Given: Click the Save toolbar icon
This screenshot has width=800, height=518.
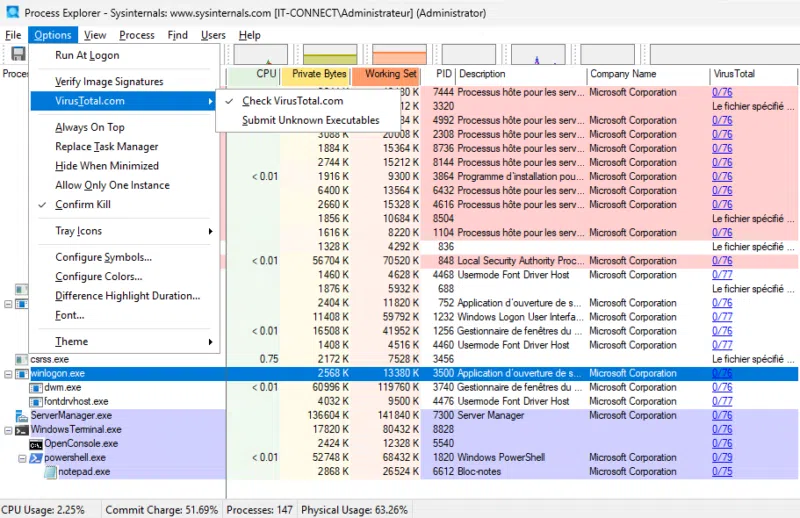Looking at the screenshot, I should click(x=18, y=54).
